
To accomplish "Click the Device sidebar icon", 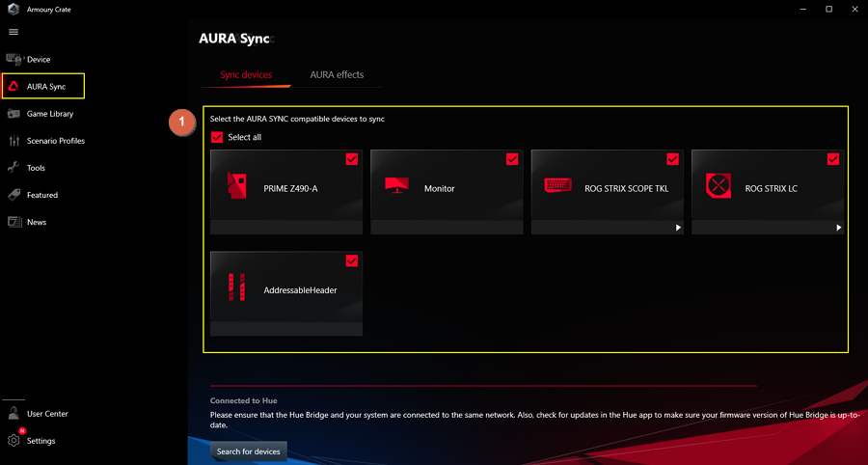I will tap(14, 59).
